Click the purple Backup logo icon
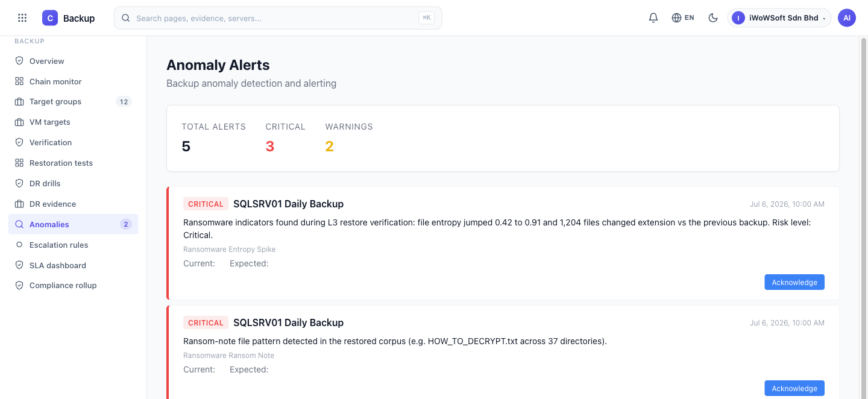This screenshot has width=868, height=399. (x=50, y=18)
